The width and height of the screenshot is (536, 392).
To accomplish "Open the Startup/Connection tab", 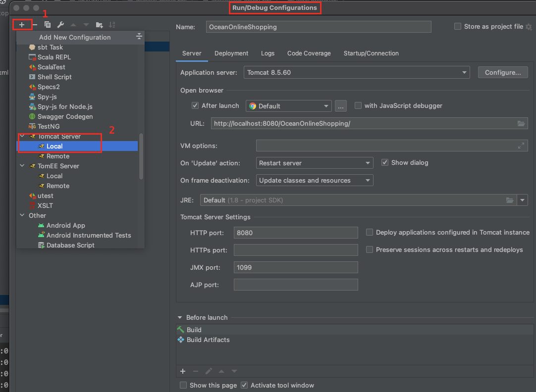I will pos(371,53).
